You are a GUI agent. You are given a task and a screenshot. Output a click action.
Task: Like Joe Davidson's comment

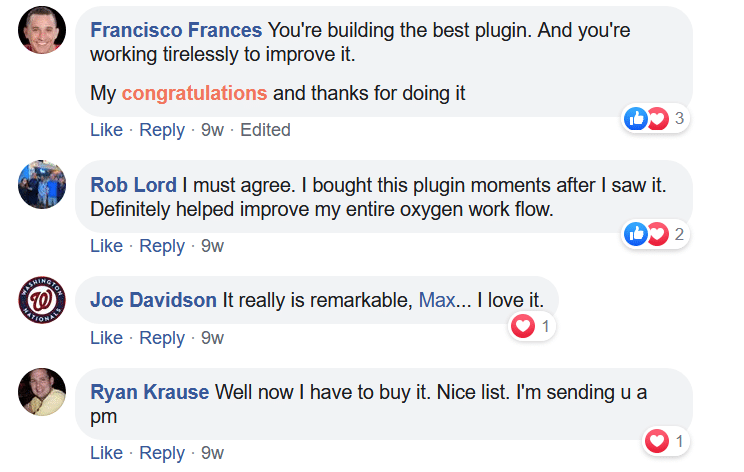click(x=106, y=338)
